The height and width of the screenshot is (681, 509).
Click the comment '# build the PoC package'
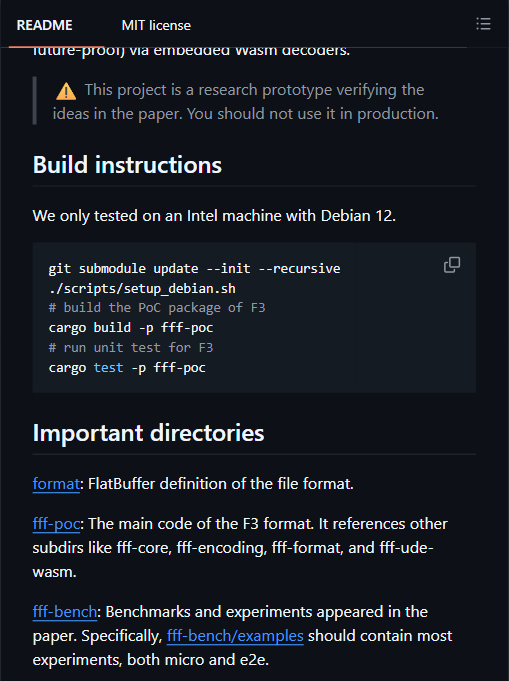click(x=157, y=307)
